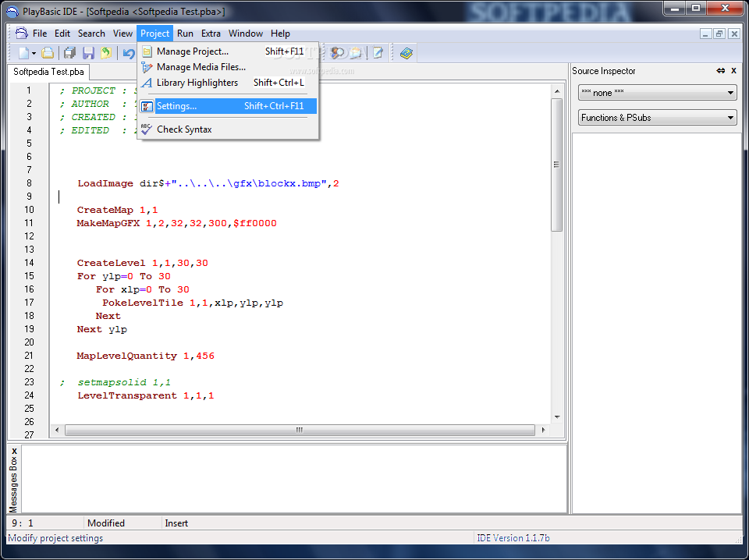This screenshot has height=560, width=749.
Task: Click the 'Insert' status bar entry
Action: pos(176,523)
